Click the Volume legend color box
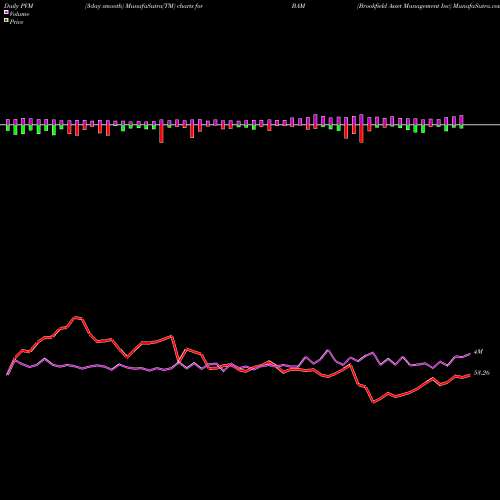 click(x=6, y=12)
